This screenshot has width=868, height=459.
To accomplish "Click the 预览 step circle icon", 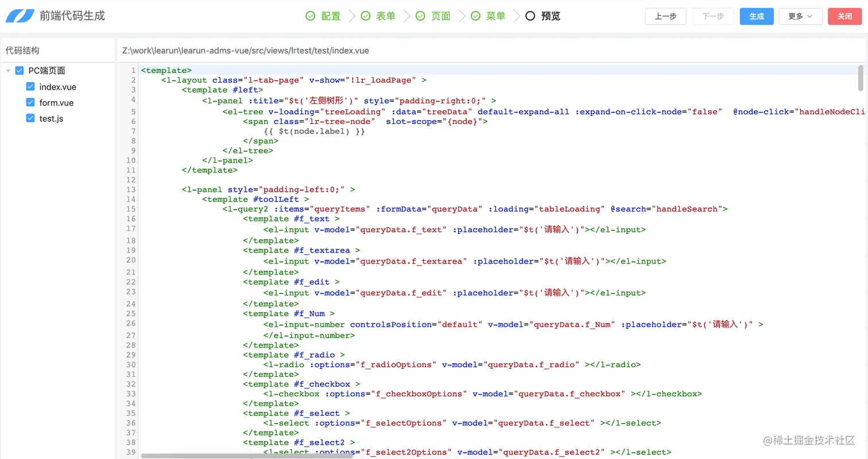I will coord(530,16).
